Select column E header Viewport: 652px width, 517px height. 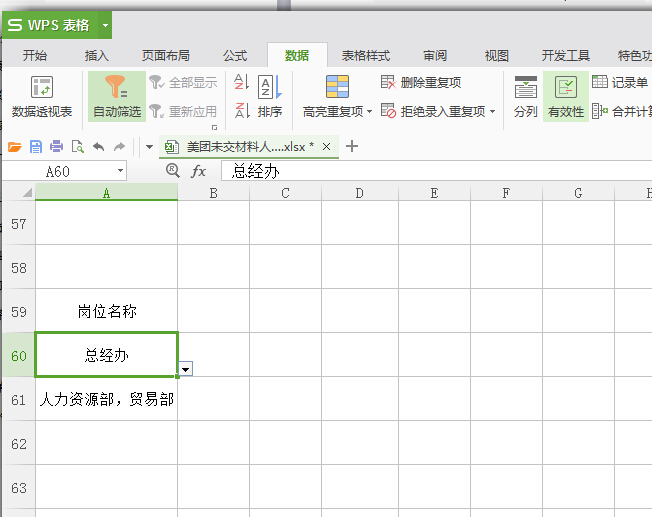(434, 193)
